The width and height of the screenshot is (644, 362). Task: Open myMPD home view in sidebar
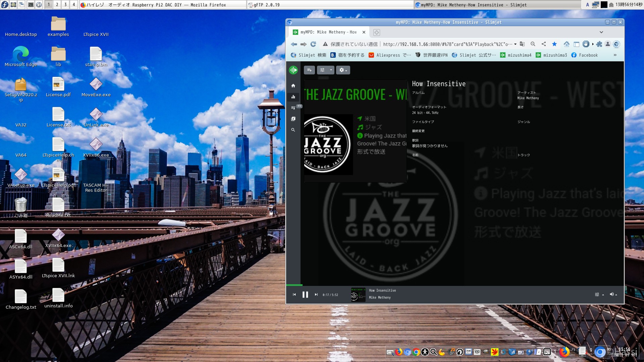coord(293,86)
